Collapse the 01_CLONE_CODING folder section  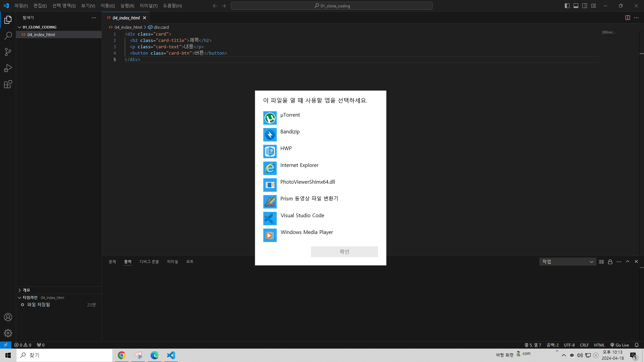(59, 27)
